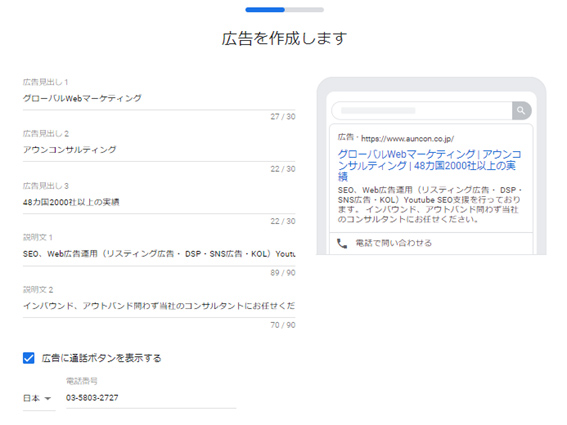Uncheck the 広告に通話ボタンを表示する checkbox
Screen dimensions: 567x425
pos(29,358)
